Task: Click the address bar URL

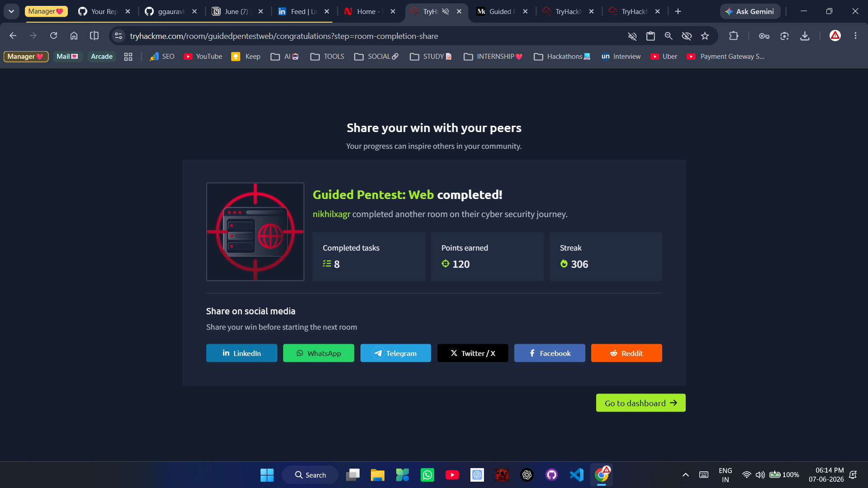Action: pos(284,36)
